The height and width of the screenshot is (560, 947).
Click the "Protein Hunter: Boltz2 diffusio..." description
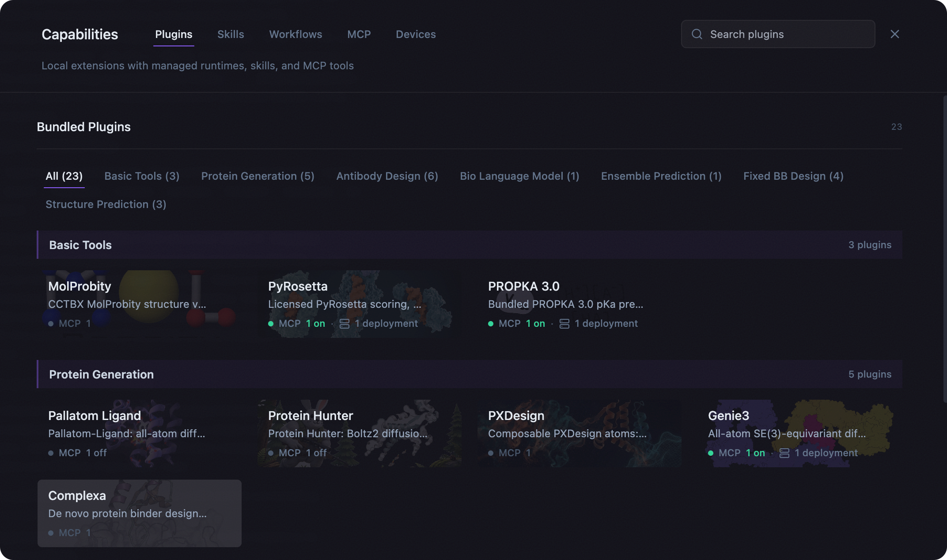pyautogui.click(x=348, y=434)
